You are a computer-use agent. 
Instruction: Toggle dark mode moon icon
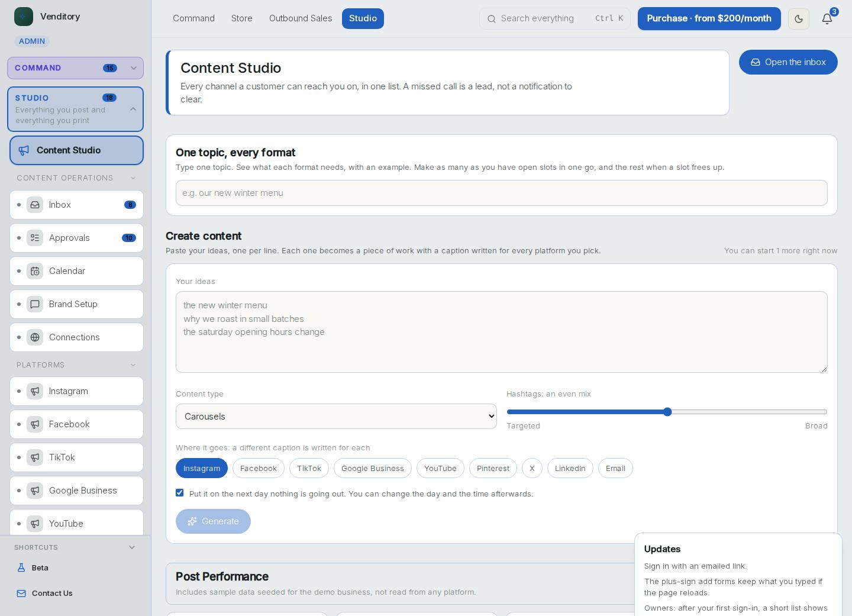coord(799,19)
